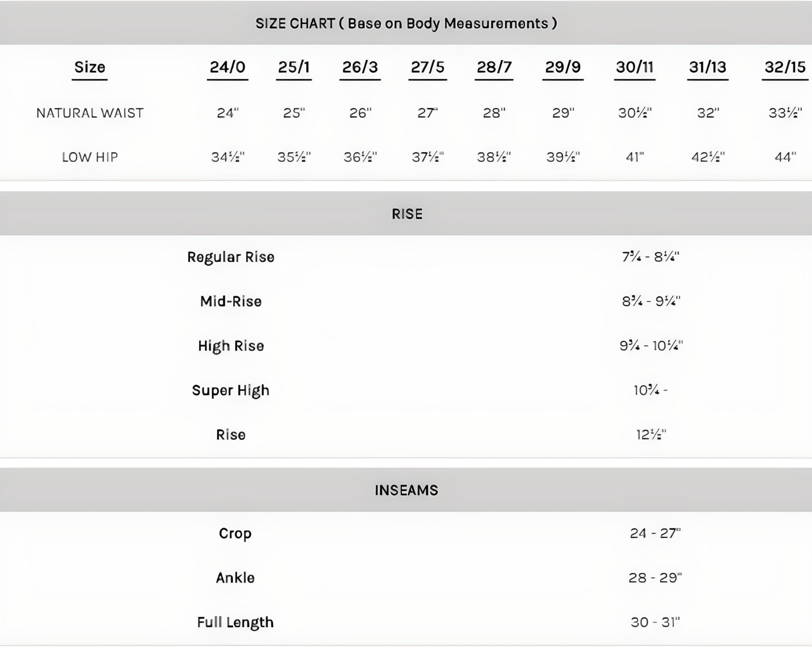This screenshot has width=812, height=647.
Task: Select the 31/13 size header
Action: coord(708,67)
